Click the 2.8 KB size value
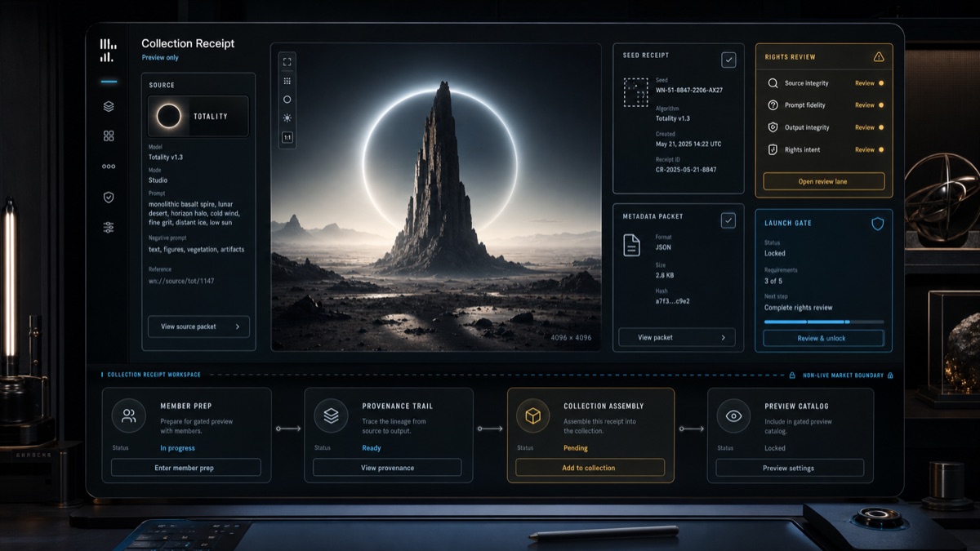 click(x=665, y=275)
